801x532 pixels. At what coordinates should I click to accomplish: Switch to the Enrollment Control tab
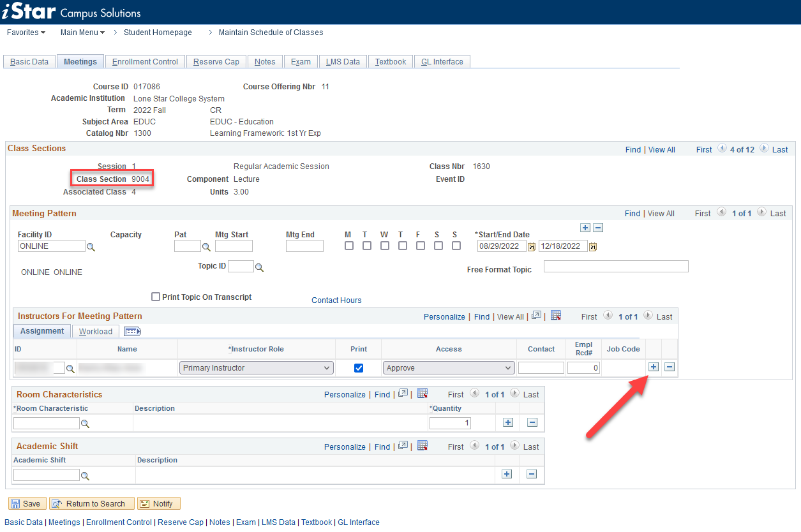145,62
